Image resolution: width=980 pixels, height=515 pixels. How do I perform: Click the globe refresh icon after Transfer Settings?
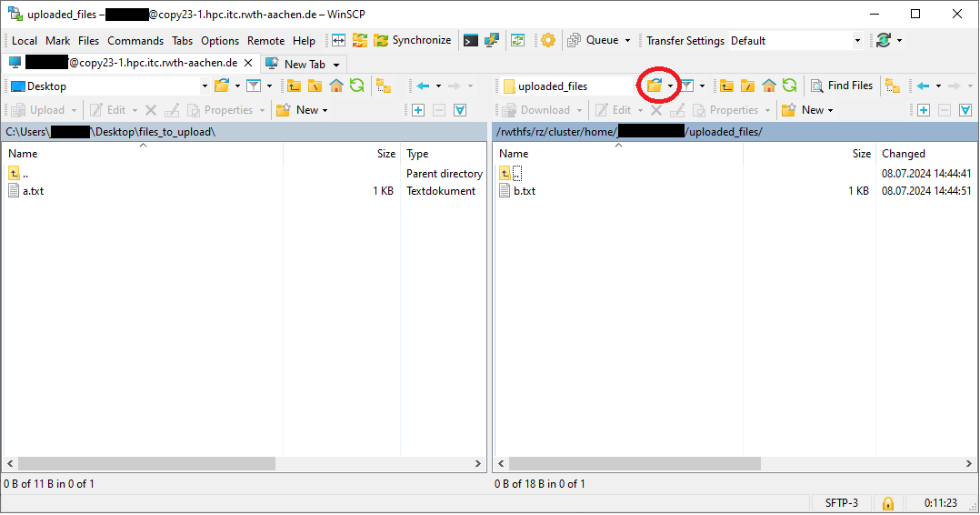884,41
